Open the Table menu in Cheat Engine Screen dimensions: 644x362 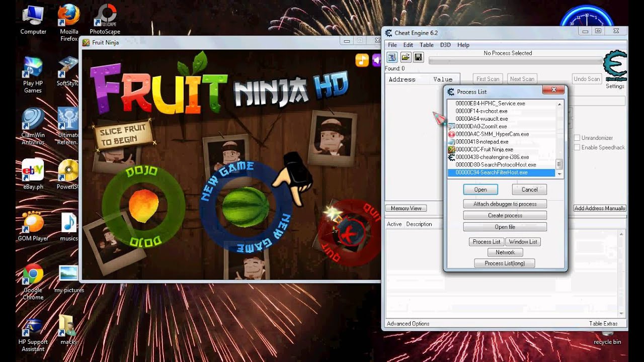pos(427,45)
